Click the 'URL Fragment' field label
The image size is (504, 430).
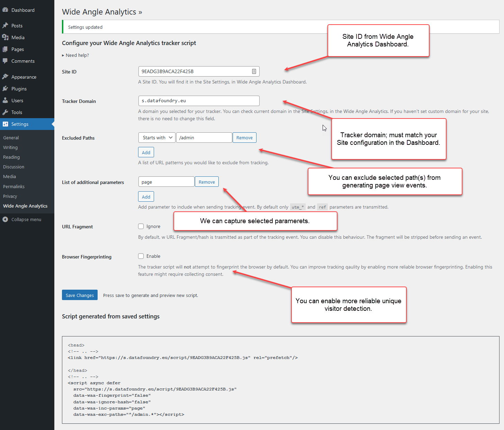click(x=78, y=227)
